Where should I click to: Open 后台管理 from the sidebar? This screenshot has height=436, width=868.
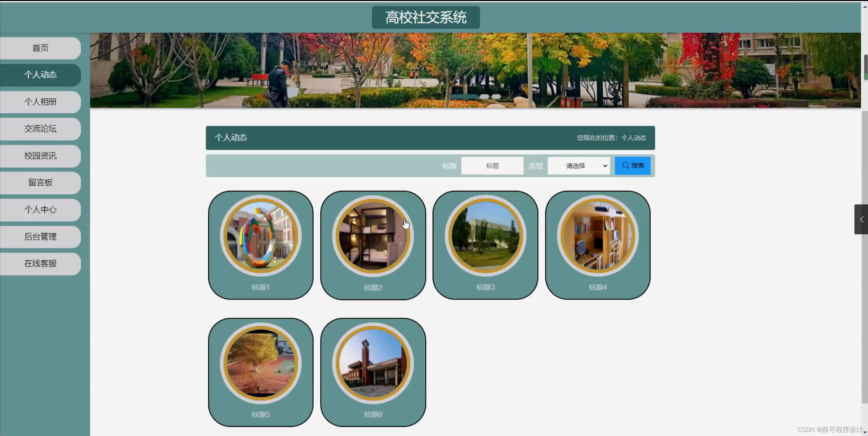click(40, 237)
